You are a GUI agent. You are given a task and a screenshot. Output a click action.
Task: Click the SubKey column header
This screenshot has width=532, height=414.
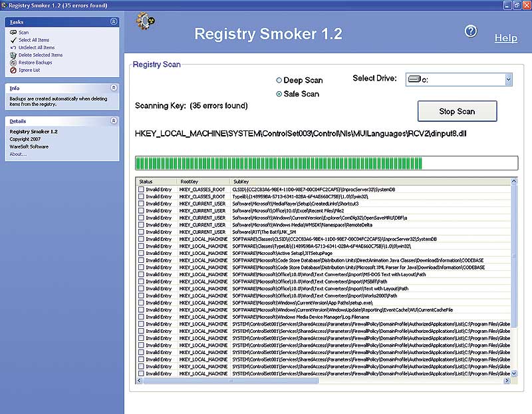tap(370, 182)
